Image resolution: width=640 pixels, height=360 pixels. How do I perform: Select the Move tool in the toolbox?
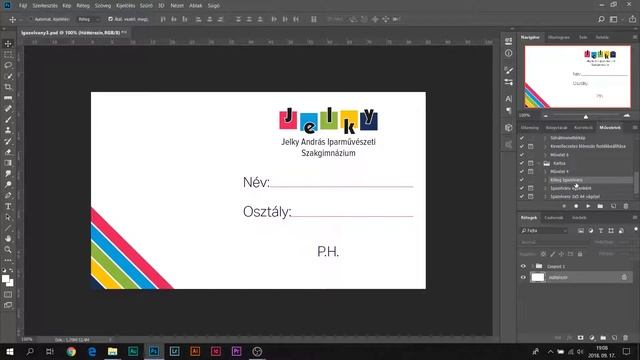point(8,43)
